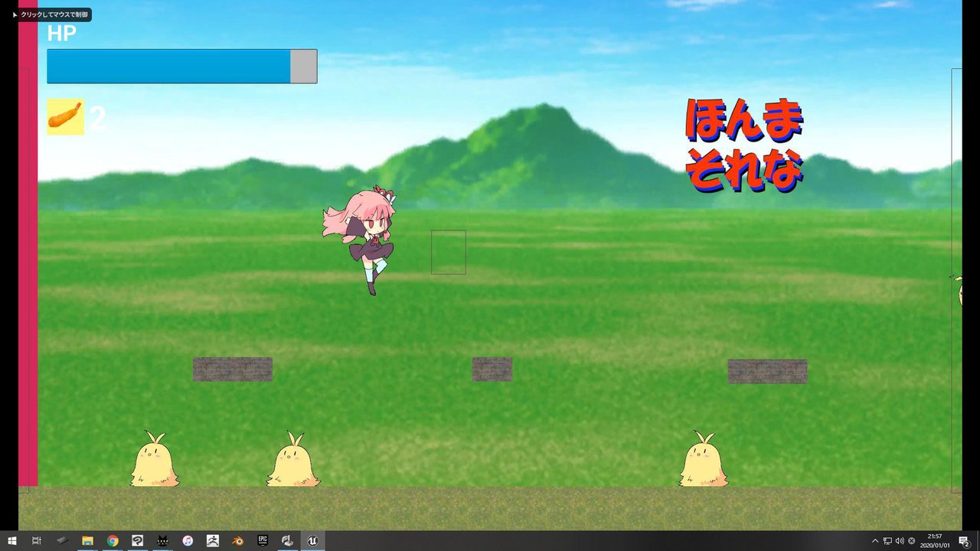The height and width of the screenshot is (551, 980).
Task: Open iTunes from the taskbar
Action: coord(188,541)
